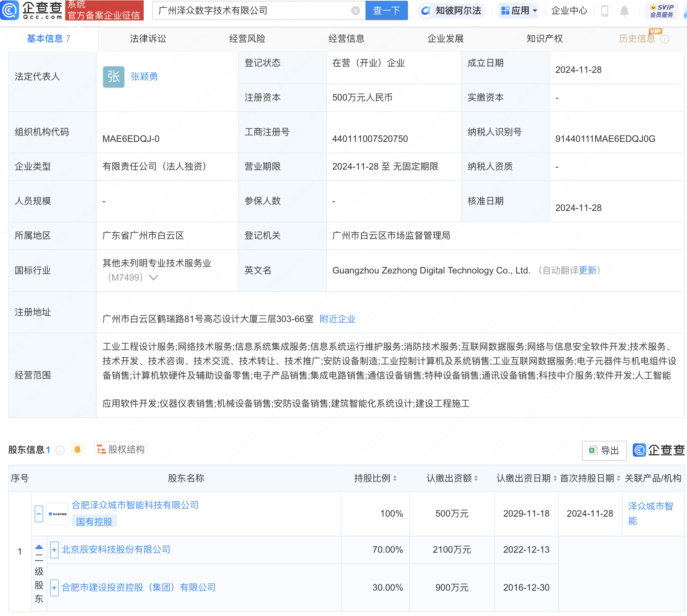Click the 广州市白云区市场监督管理局 registration authority text

[x=391, y=236]
